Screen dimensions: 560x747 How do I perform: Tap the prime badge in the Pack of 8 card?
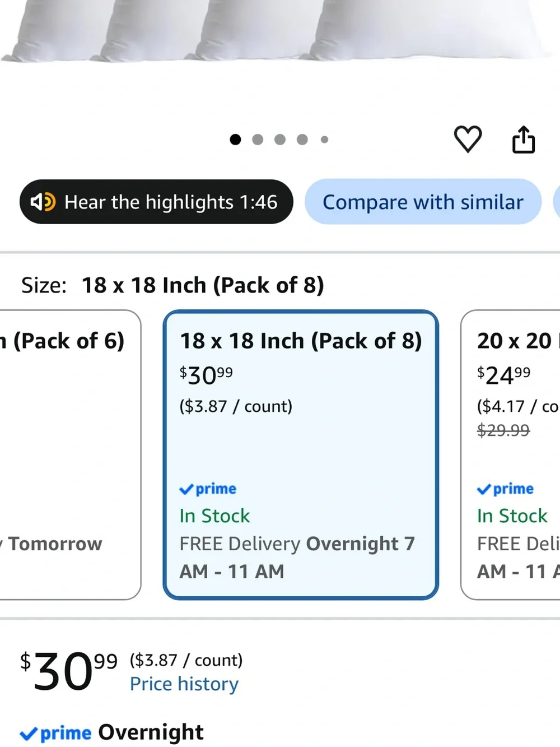click(208, 489)
